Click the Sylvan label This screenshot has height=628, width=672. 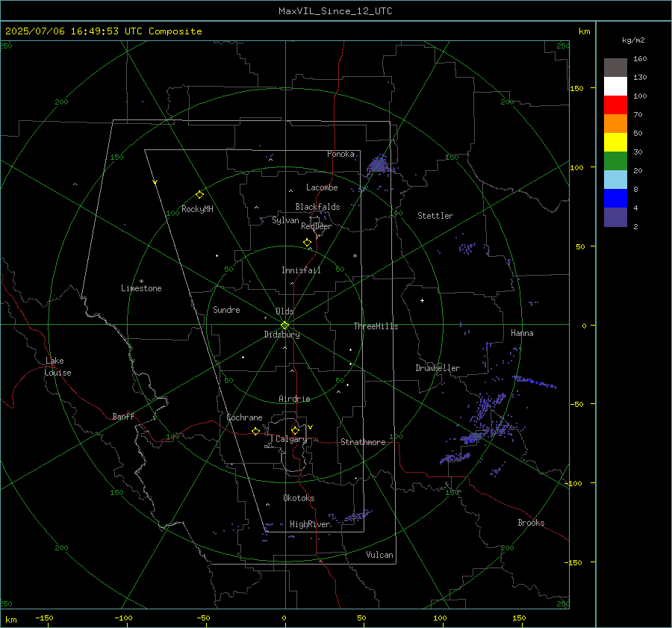(285, 220)
